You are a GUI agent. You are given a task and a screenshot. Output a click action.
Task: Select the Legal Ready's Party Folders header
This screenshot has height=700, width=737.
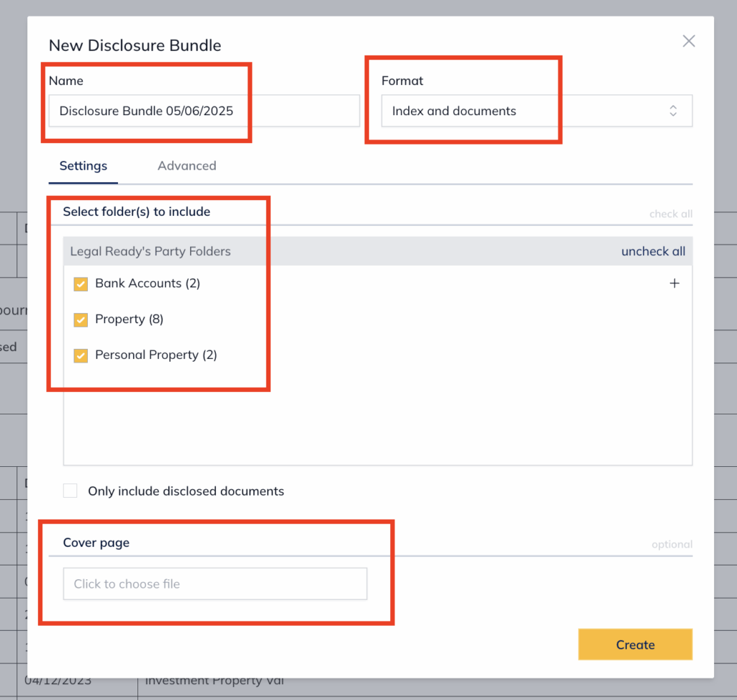150,252
